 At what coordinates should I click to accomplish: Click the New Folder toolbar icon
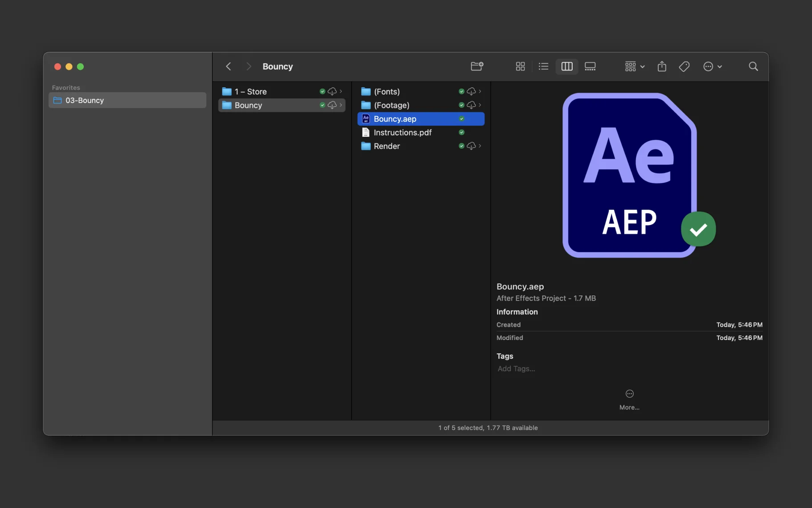coord(477,66)
